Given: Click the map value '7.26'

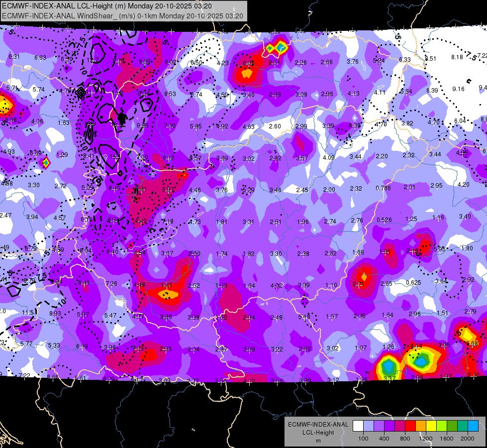Looking at the screenshot, I should [x=111, y=284].
